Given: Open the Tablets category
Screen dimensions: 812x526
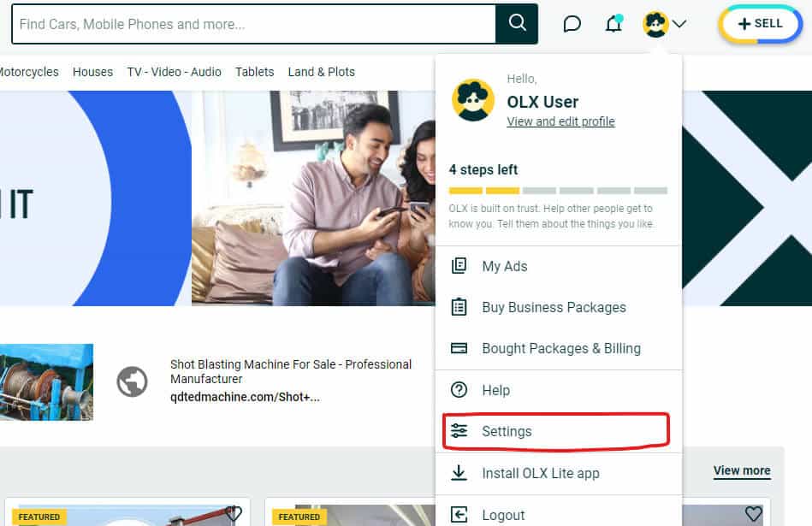Looking at the screenshot, I should point(254,72).
